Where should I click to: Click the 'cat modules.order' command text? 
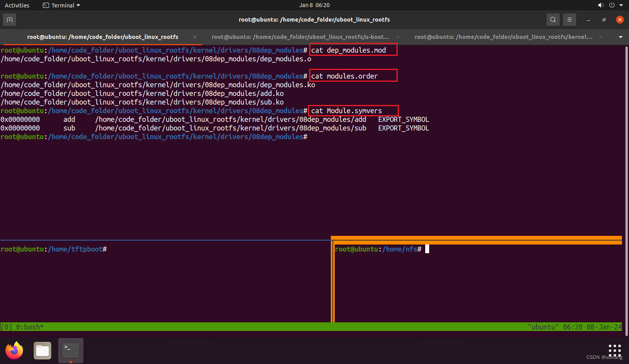coord(344,76)
